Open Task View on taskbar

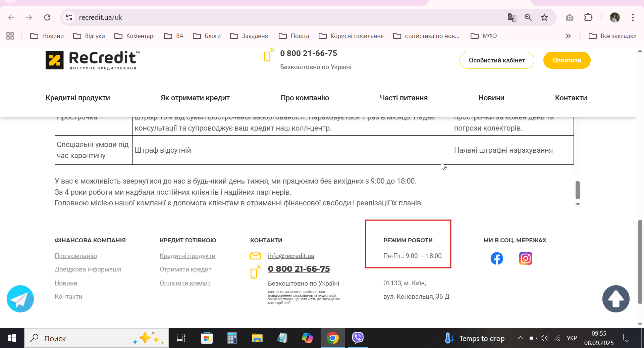click(x=181, y=338)
